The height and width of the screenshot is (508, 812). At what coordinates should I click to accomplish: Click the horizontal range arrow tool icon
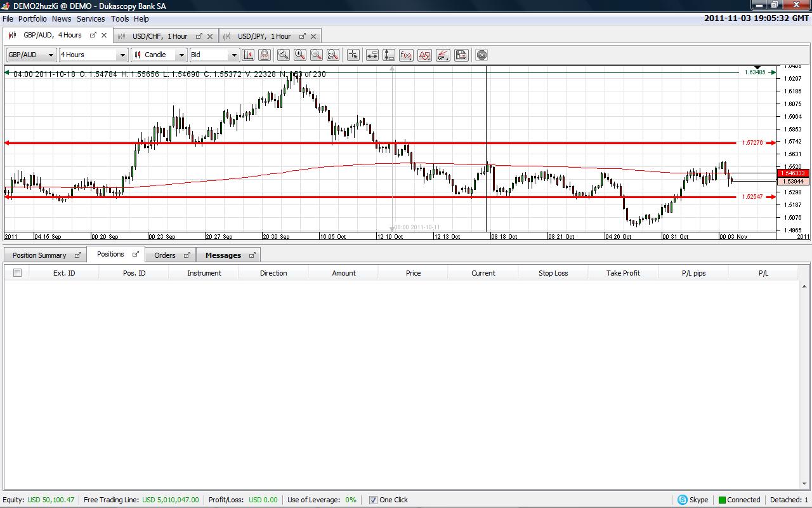[372, 55]
